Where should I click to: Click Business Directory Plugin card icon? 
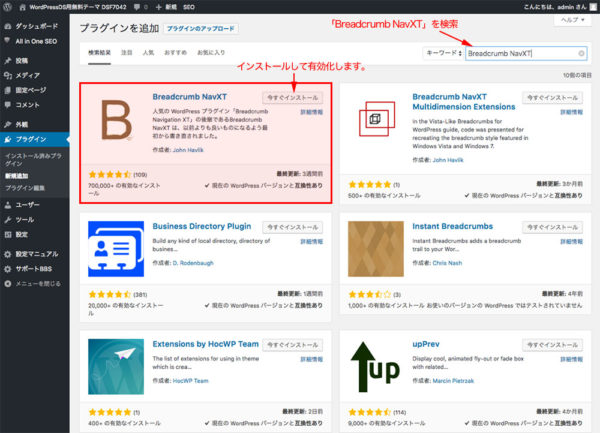(x=116, y=249)
